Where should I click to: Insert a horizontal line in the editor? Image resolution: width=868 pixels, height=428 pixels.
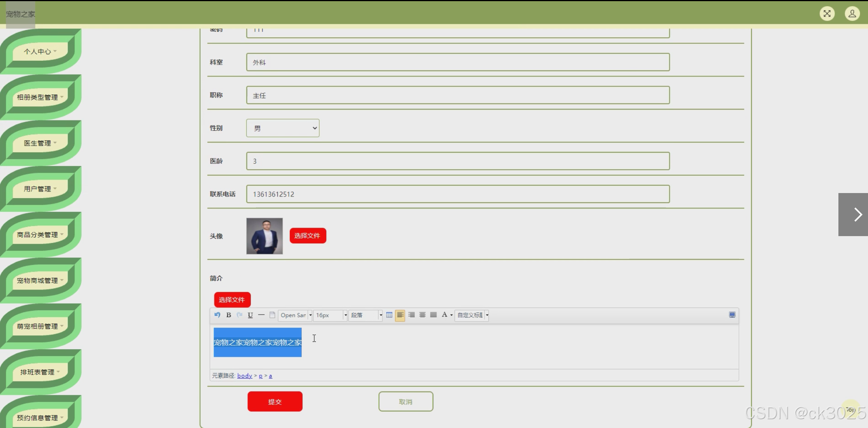(x=261, y=315)
